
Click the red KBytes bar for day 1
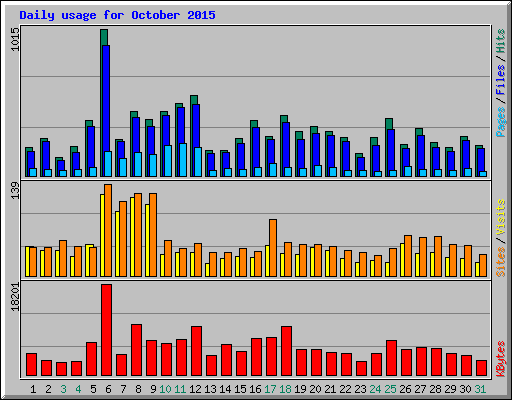(31, 364)
